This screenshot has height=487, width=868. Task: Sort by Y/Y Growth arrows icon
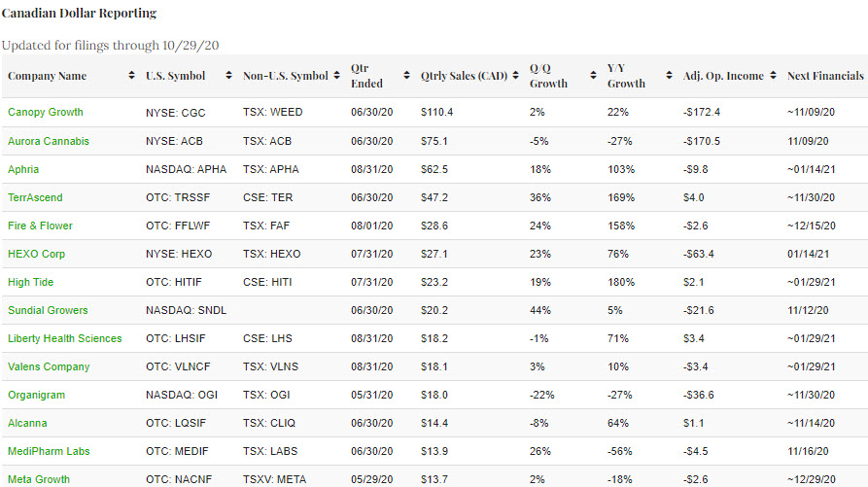coord(669,76)
